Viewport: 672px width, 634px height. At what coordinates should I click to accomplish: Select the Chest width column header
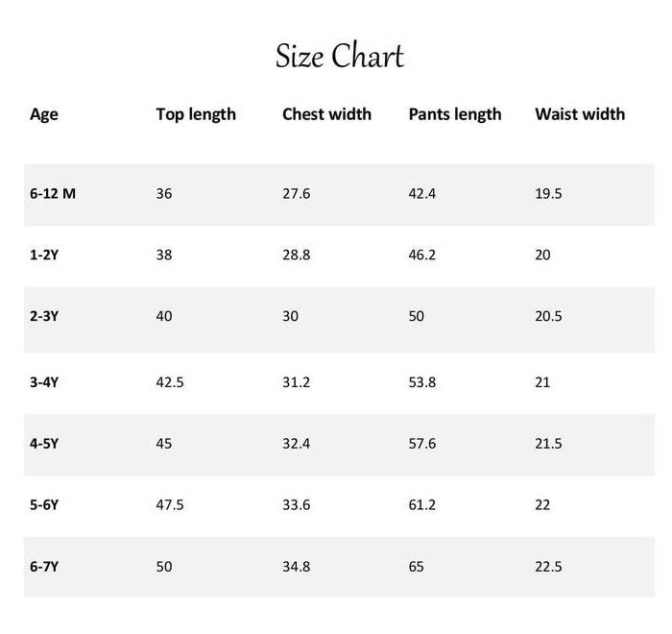point(326,114)
